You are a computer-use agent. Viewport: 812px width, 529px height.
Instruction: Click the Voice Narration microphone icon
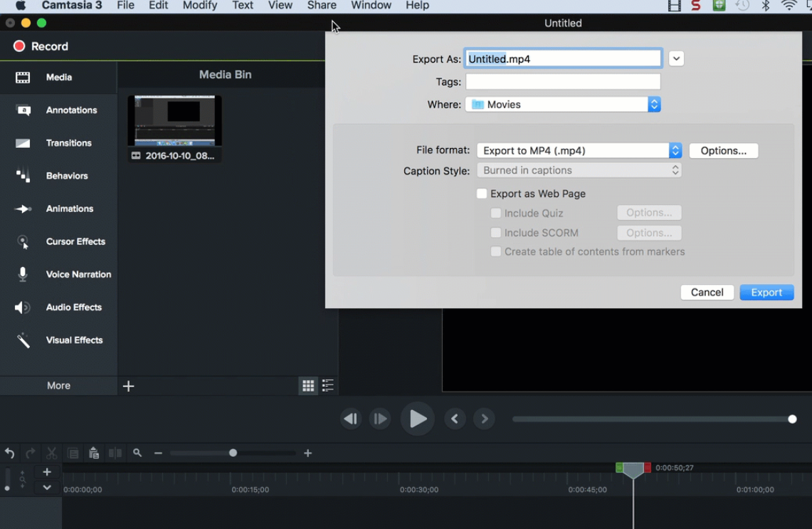click(x=23, y=274)
